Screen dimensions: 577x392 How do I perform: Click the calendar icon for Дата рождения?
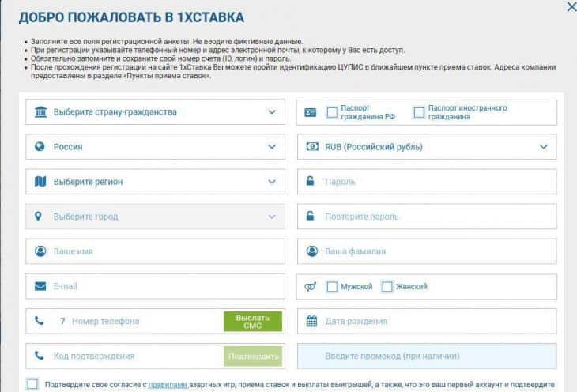(311, 321)
